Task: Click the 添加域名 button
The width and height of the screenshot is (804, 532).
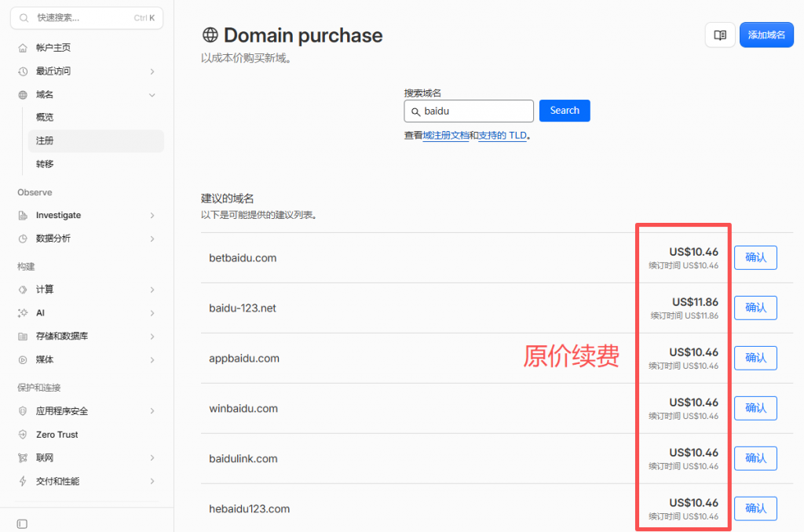Action: [x=766, y=35]
